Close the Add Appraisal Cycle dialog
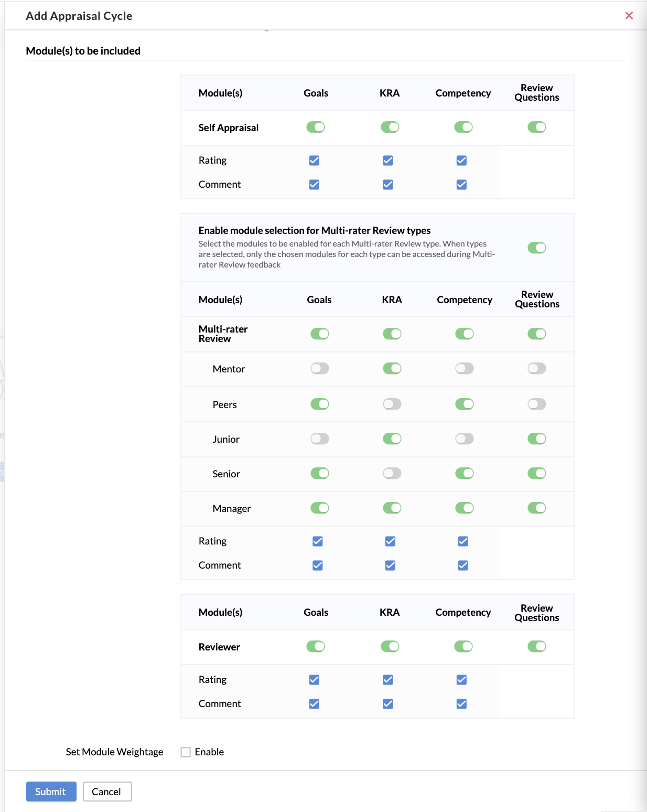The width and height of the screenshot is (647, 812). pyautogui.click(x=629, y=16)
